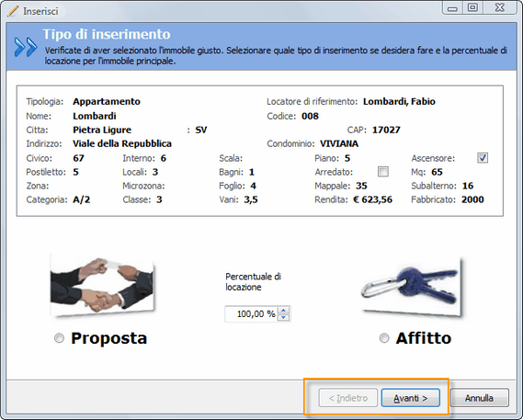Click the blue double-arrow header icon
The width and height of the screenshot is (523, 420).
[x=26, y=47]
